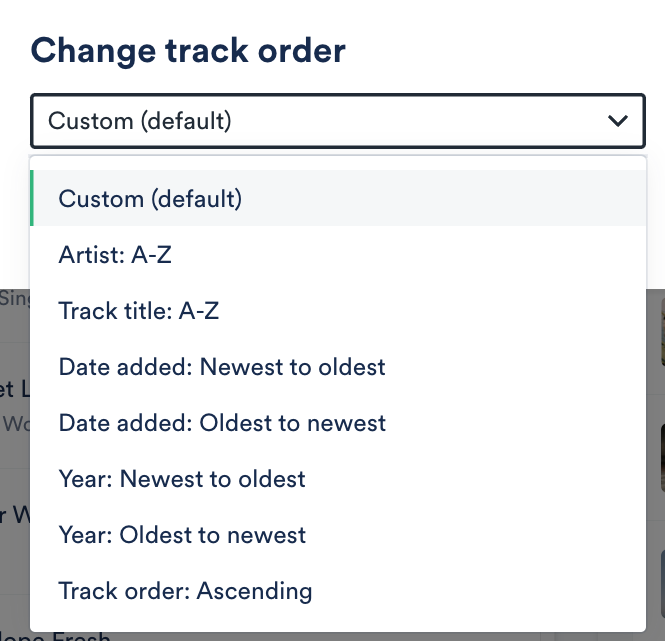The width and height of the screenshot is (665, 641).
Task: Select Track order: Ascending option
Action: pos(185,591)
